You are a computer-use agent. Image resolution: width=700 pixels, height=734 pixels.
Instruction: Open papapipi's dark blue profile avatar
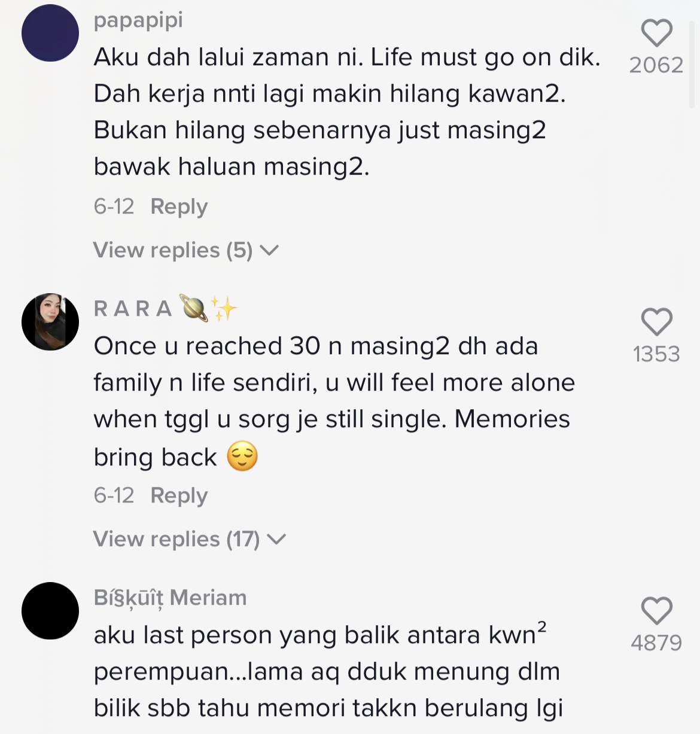pos(50,33)
